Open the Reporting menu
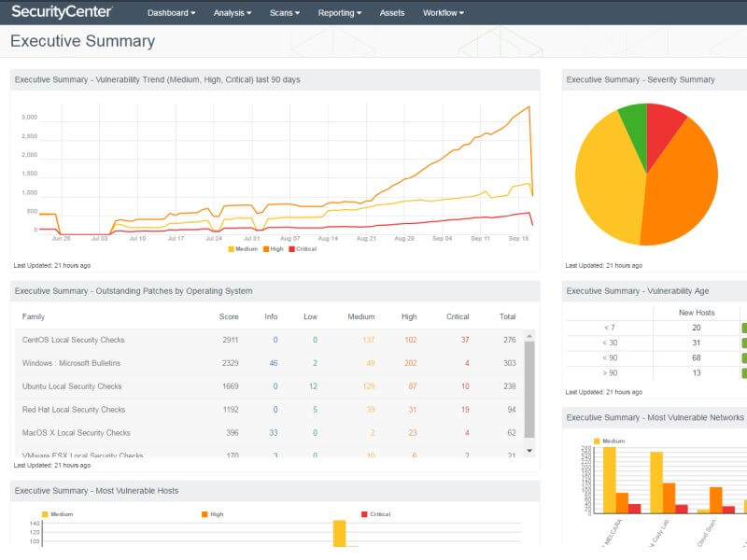This screenshot has height=560, width=747. click(340, 13)
